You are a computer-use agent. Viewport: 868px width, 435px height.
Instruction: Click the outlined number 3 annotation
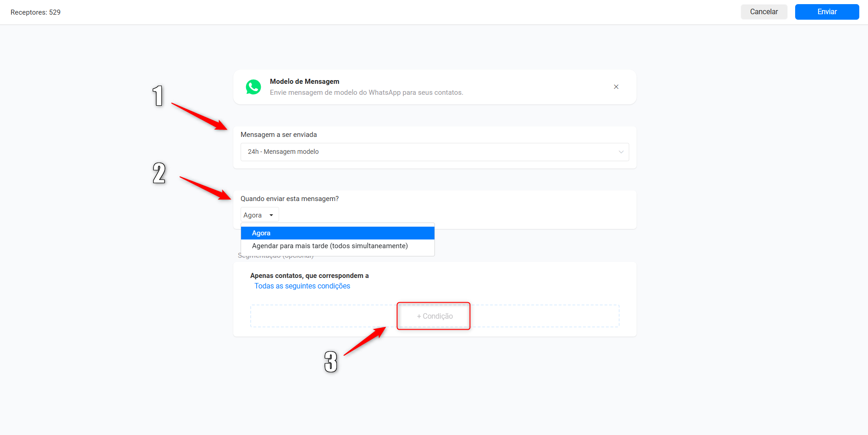(331, 362)
